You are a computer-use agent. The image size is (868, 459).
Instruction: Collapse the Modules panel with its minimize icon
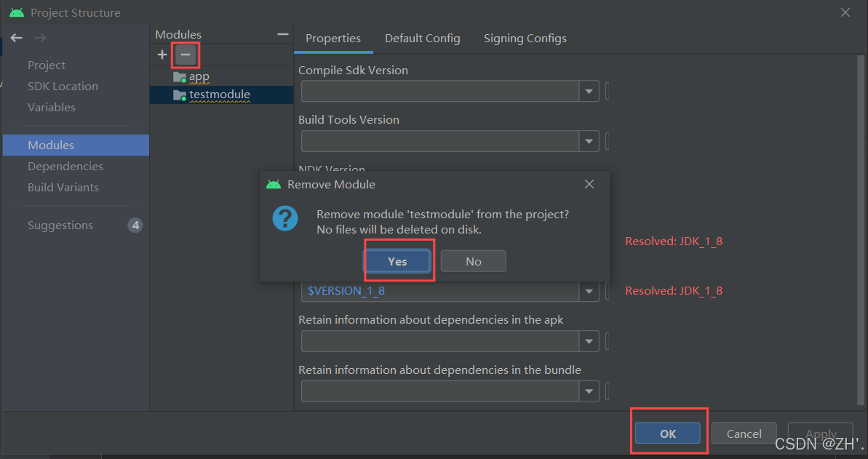click(283, 34)
